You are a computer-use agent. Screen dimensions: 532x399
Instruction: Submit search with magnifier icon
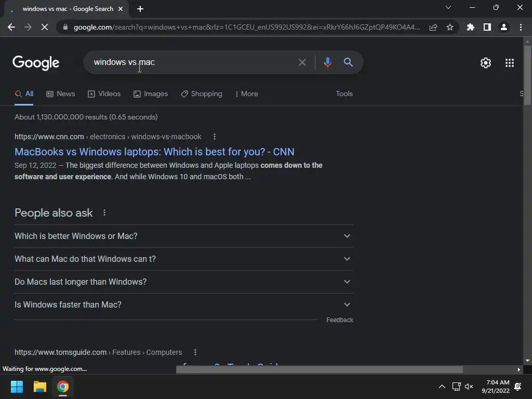348,62
